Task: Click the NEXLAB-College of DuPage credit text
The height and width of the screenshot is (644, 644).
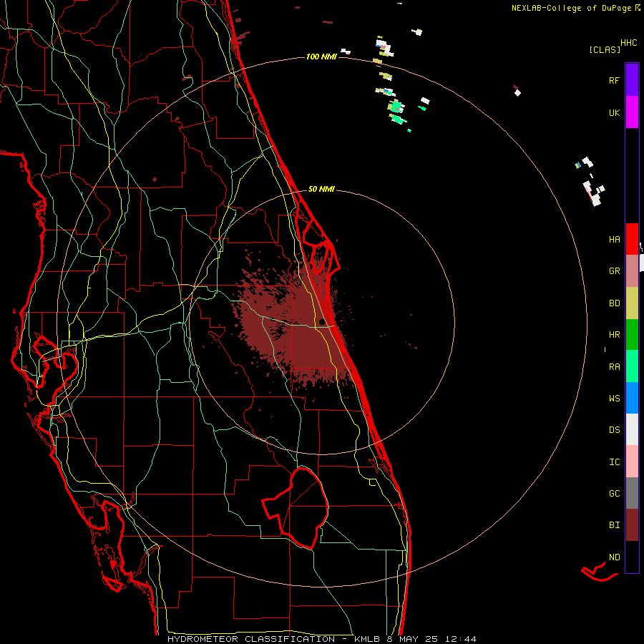Action: point(571,8)
